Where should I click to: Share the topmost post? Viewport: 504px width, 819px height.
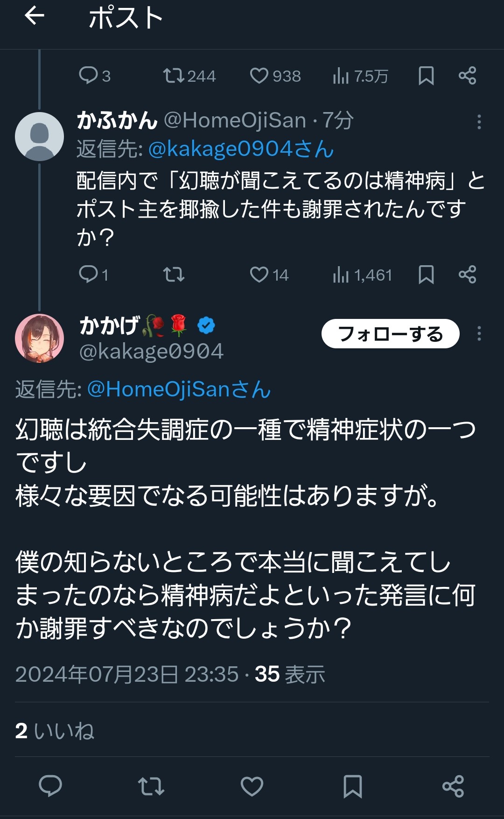click(x=467, y=76)
